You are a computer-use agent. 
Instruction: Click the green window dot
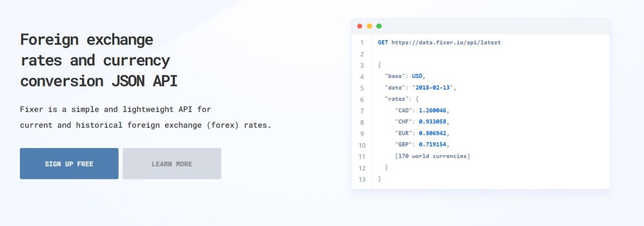379,26
